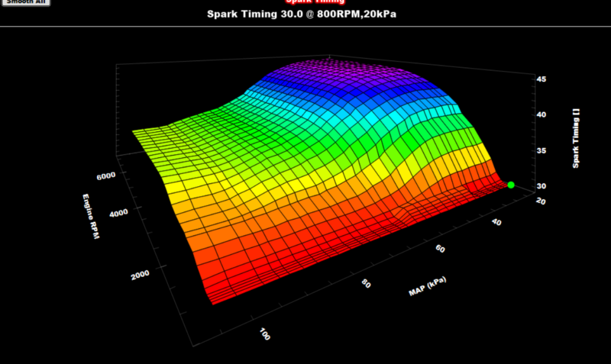Click the 45 tick on Spark Timing axis

541,79
